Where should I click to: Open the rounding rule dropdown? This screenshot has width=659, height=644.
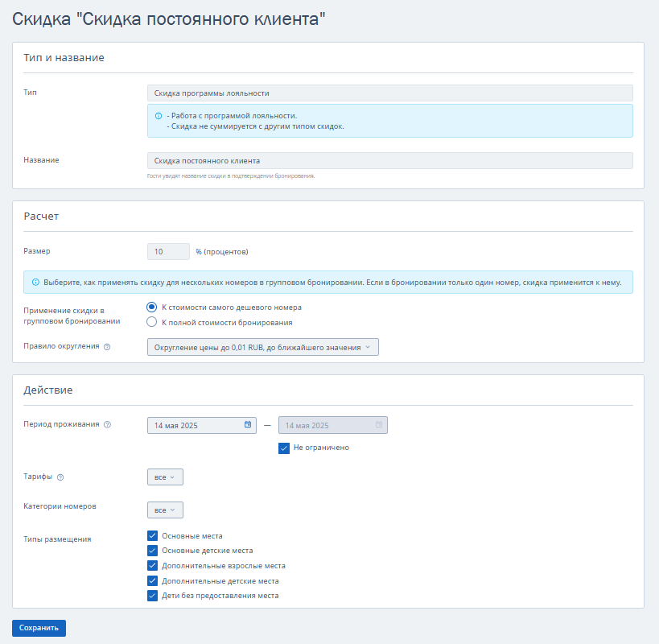[x=262, y=347]
